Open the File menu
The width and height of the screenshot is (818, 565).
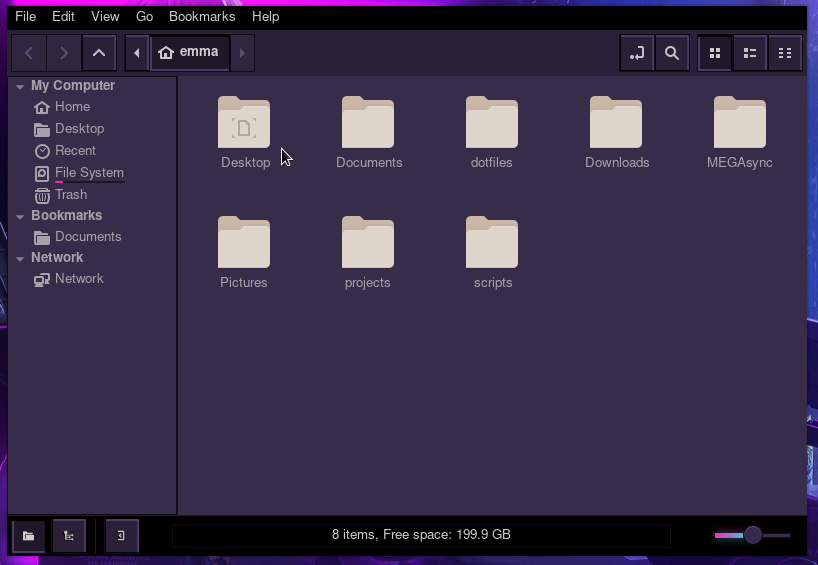26,17
